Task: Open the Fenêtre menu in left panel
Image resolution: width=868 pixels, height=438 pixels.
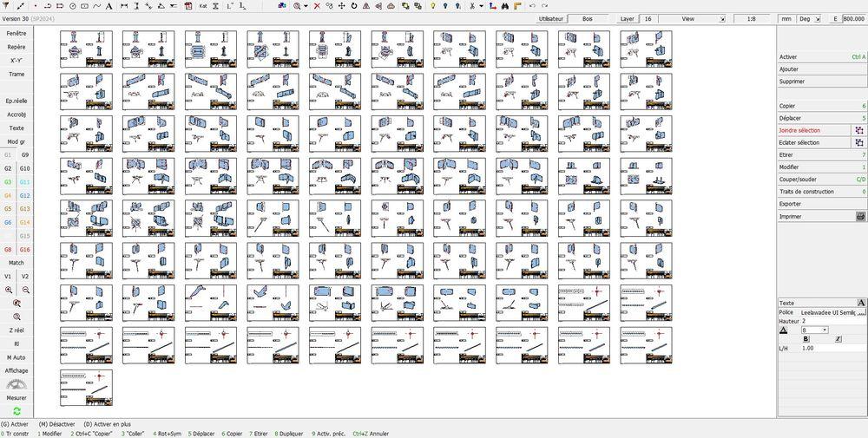Action: [16, 33]
